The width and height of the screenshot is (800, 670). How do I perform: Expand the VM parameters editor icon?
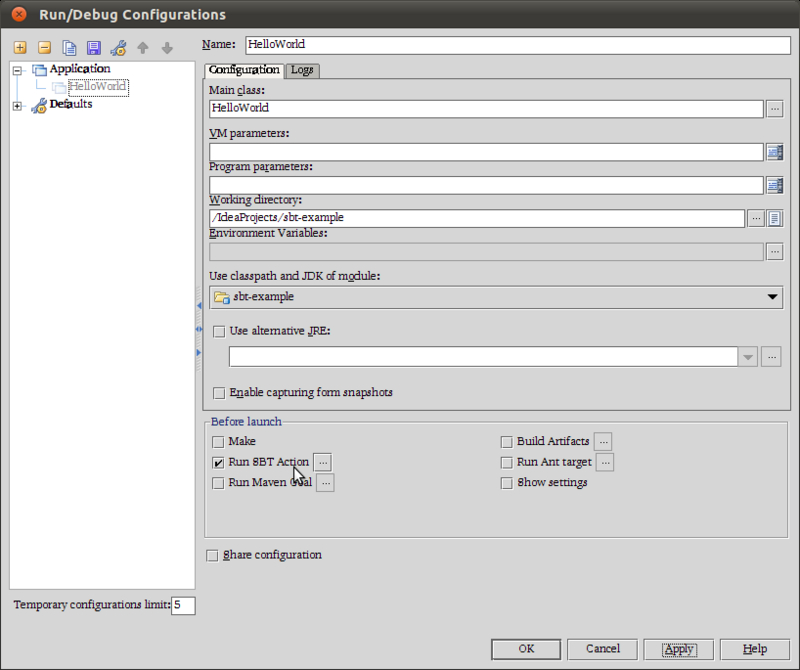pos(774,152)
